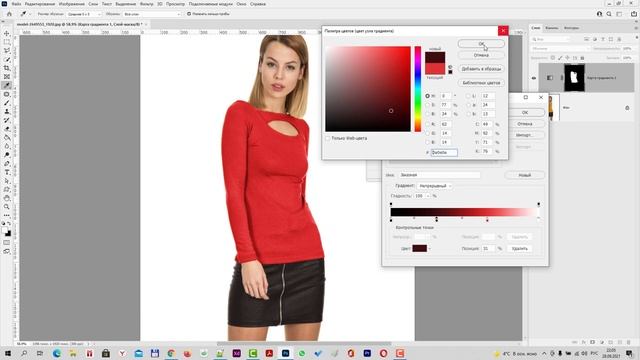Open layer blend mode dropdown
The width and height of the screenshot is (640, 360).
560,49
